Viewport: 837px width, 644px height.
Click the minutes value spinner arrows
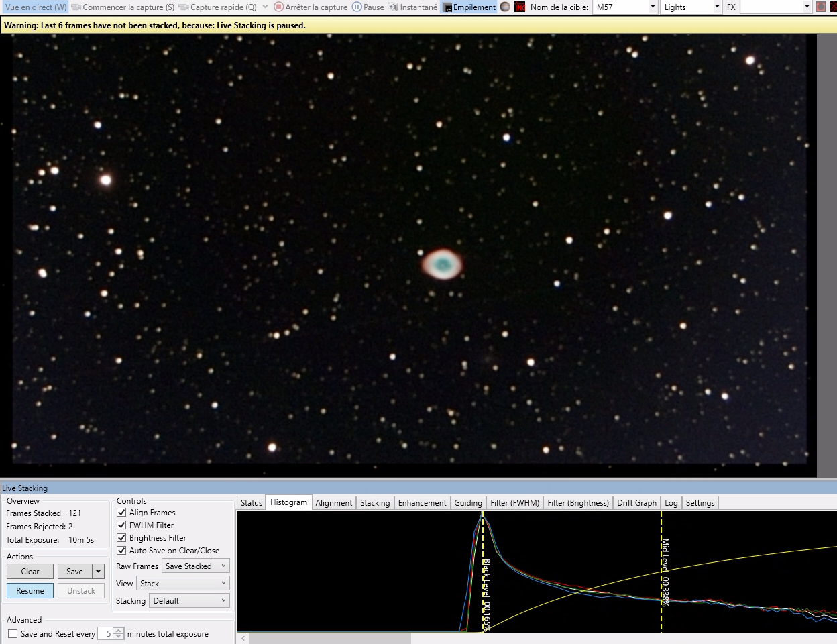(x=119, y=634)
